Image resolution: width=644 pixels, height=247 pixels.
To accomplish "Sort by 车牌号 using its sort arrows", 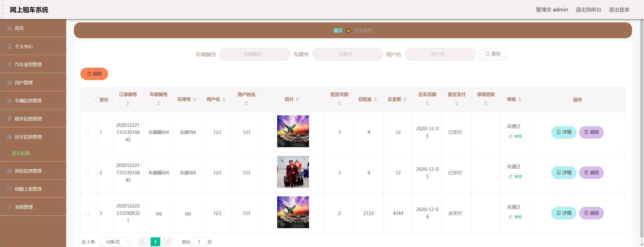I will (195, 100).
